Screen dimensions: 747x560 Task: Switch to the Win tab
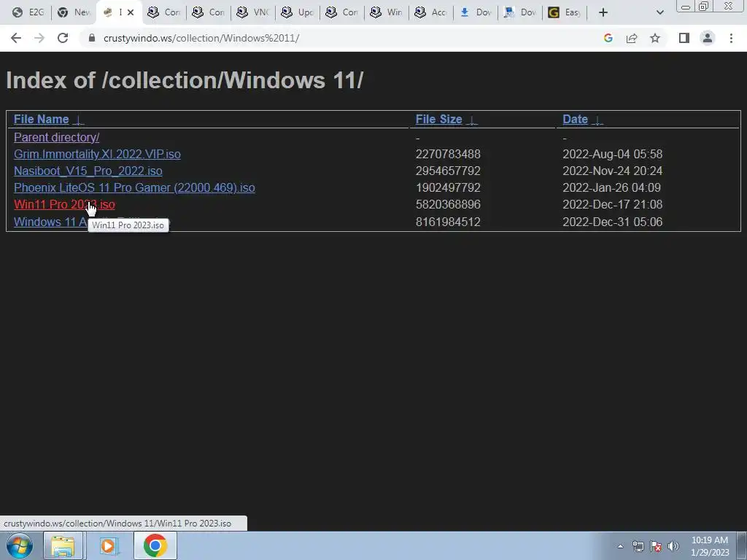tap(387, 12)
